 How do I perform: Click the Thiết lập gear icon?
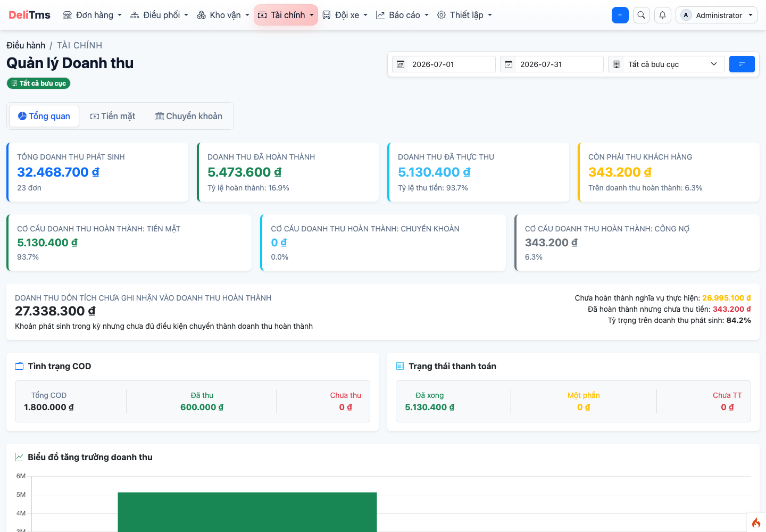(442, 15)
